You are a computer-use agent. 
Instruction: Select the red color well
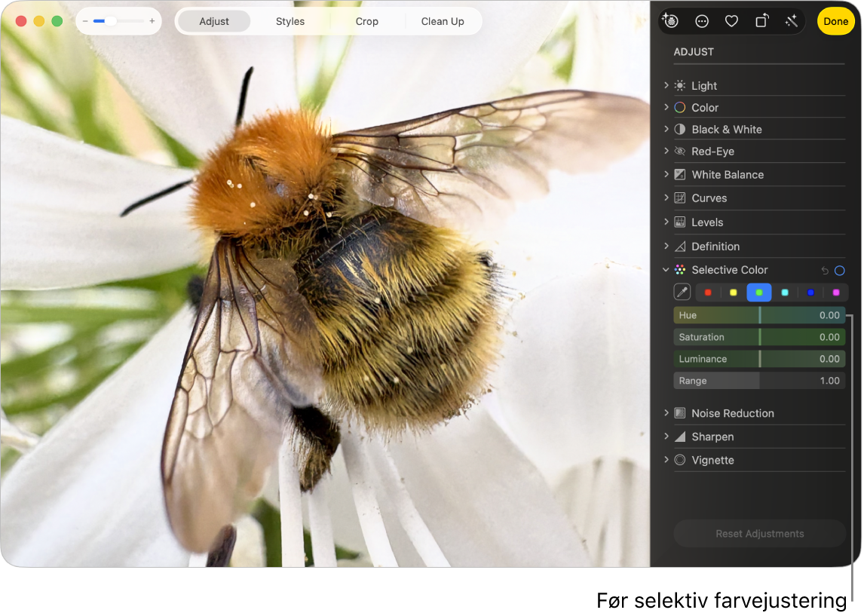(x=708, y=293)
